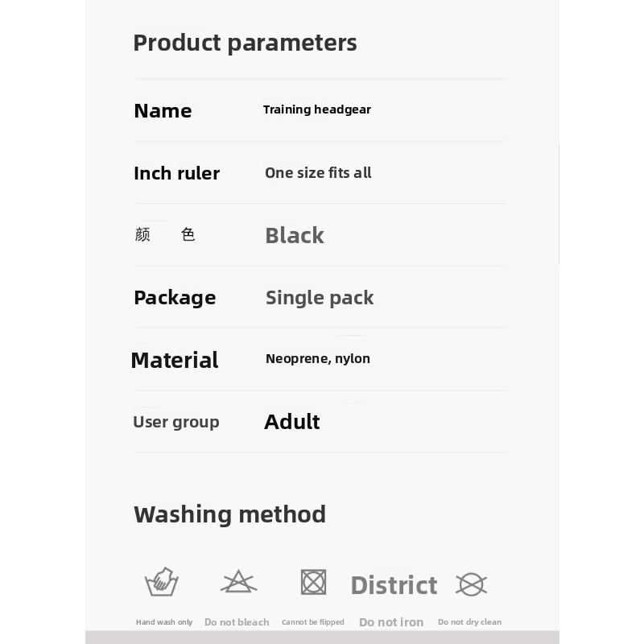
Task: Click the "Hand wash only" caption
Action: [164, 622]
